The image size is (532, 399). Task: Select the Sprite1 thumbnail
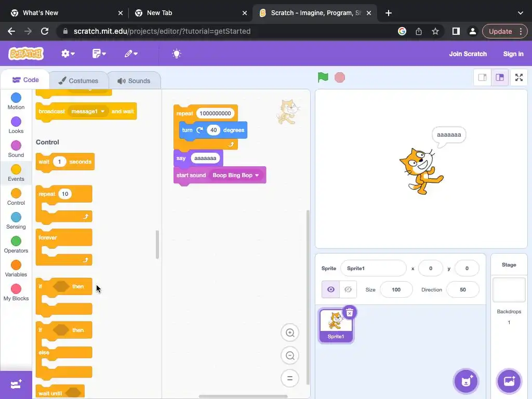tap(336, 326)
